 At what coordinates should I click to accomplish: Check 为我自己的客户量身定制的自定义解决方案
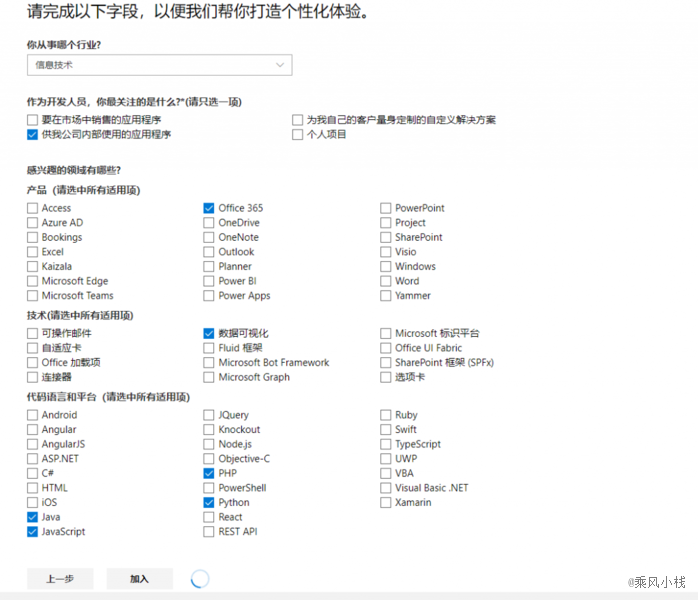(x=297, y=120)
